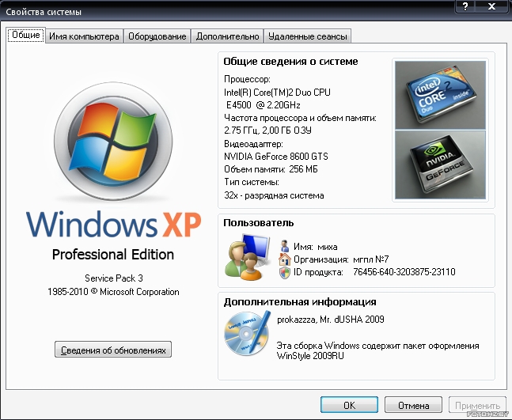The height and width of the screenshot is (420, 512).
Task: Click product ID 76456-640-3203875-23110
Action: (x=404, y=272)
